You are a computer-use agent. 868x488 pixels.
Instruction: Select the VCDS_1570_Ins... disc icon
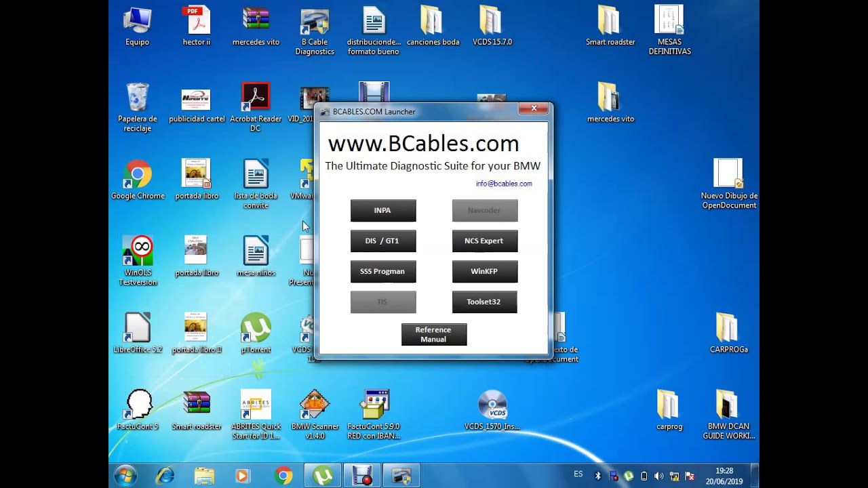tap(492, 411)
